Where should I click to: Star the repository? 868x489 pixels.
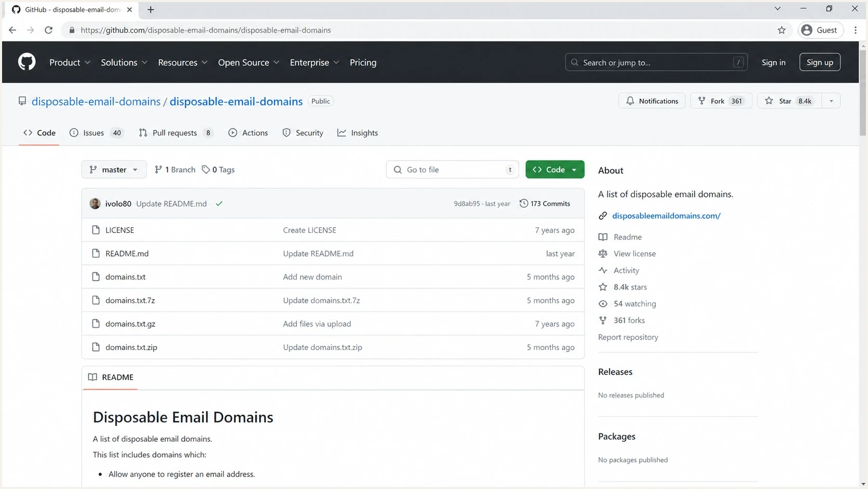click(789, 101)
